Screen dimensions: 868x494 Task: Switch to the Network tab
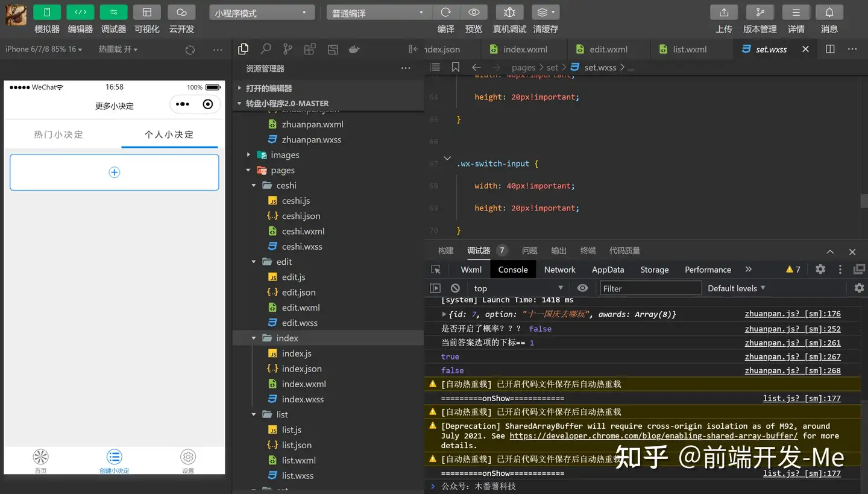tap(559, 270)
